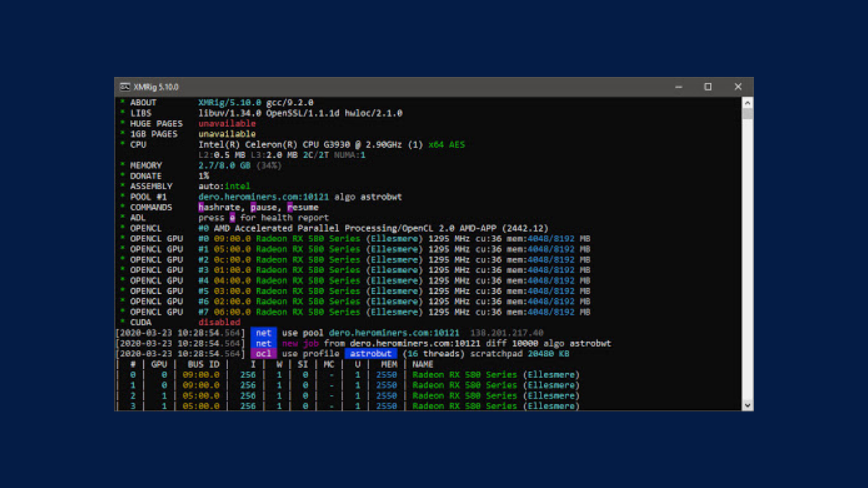Click the vertical scrollbar thumb
Viewport: 868px width, 488px height.
pos(747,113)
